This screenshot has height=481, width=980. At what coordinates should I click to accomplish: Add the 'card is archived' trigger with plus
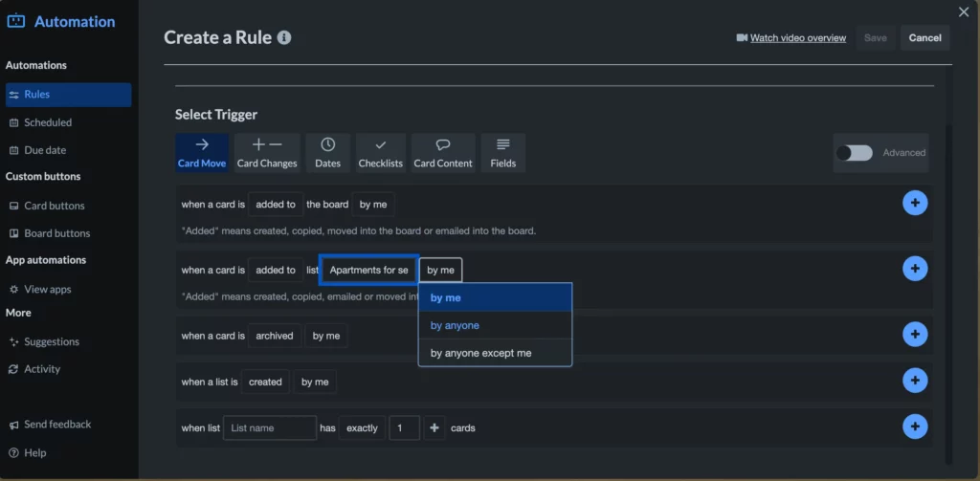(915, 335)
